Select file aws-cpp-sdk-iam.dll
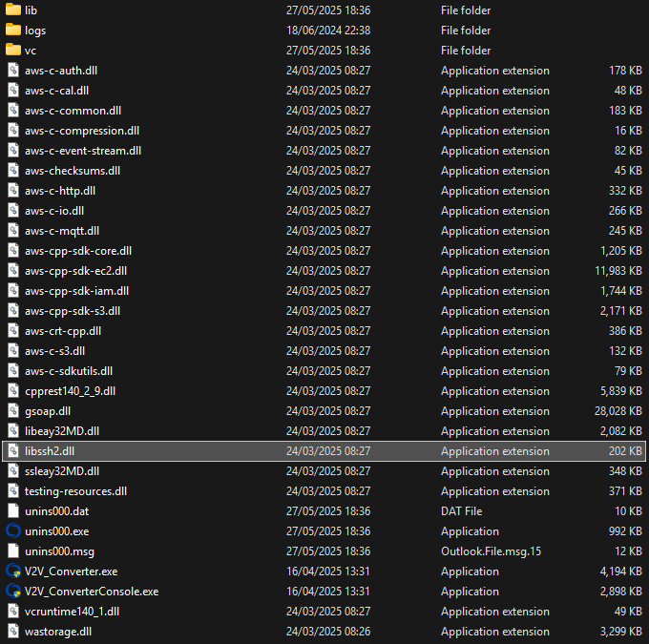The image size is (649, 644). [76, 291]
